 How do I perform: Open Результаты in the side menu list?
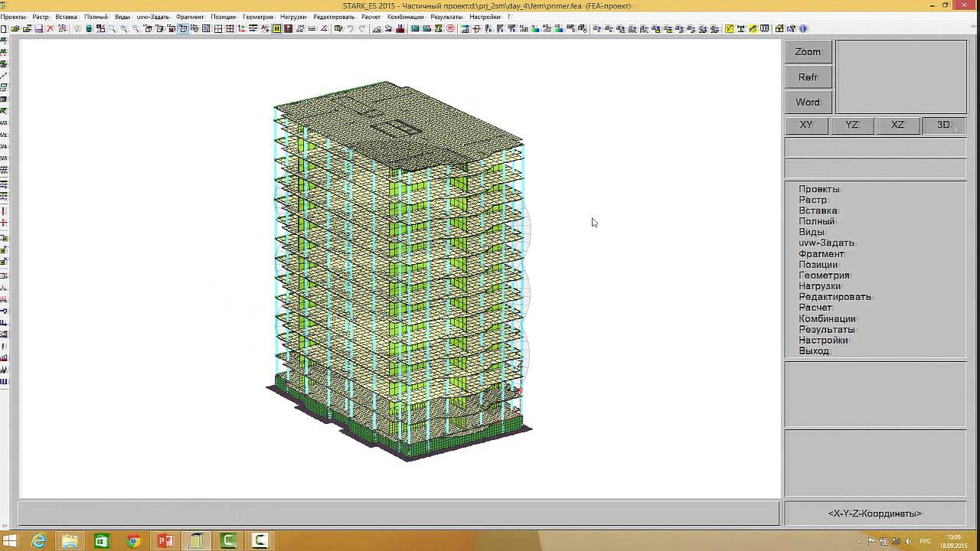point(826,329)
